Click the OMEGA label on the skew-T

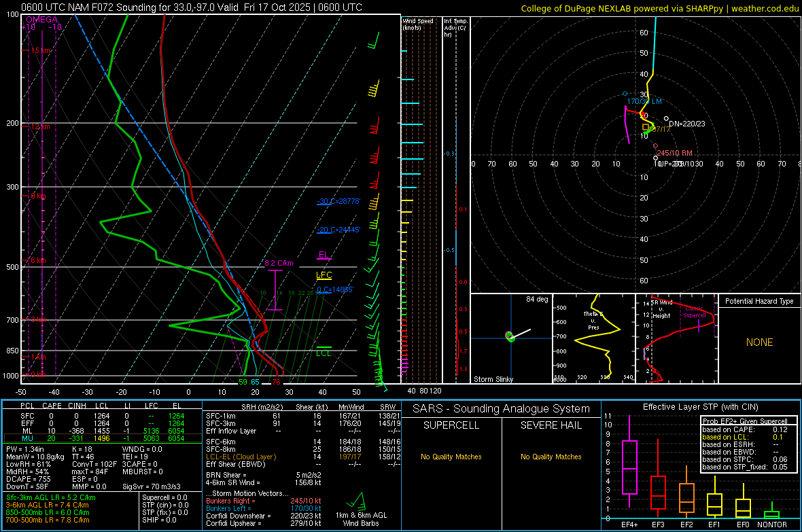(x=42, y=20)
